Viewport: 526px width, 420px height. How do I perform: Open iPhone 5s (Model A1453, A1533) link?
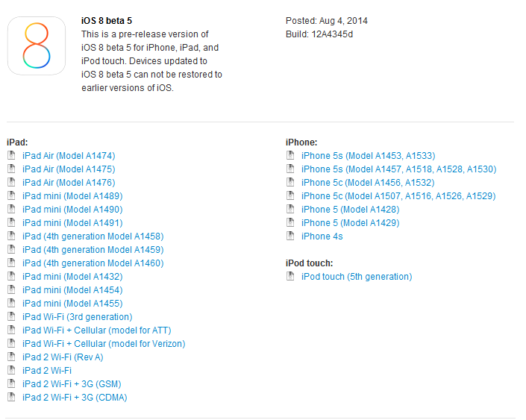[x=368, y=156]
